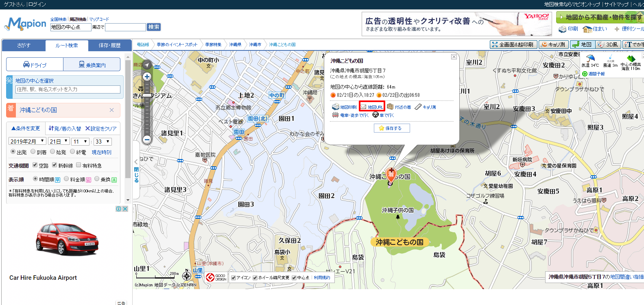Click the ruler icon for キョリ測 in popup

click(418, 107)
